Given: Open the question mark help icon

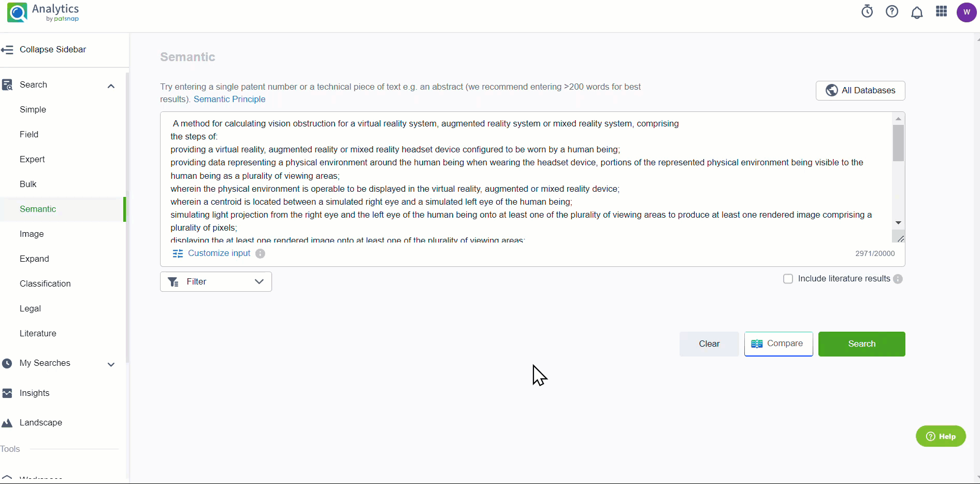Looking at the screenshot, I should point(892,11).
